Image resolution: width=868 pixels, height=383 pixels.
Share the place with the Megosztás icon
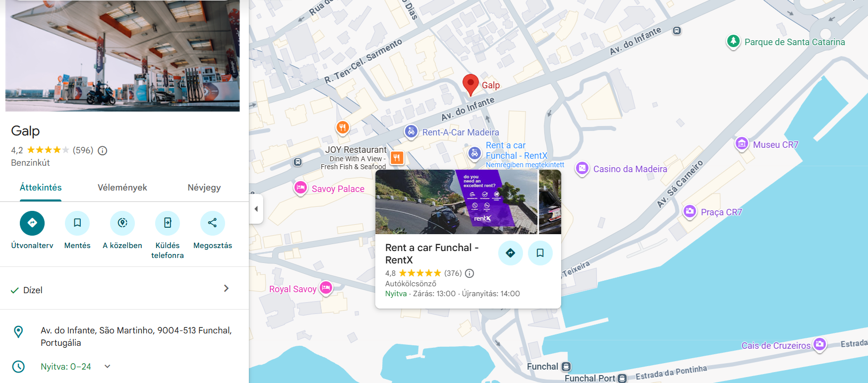tap(213, 223)
